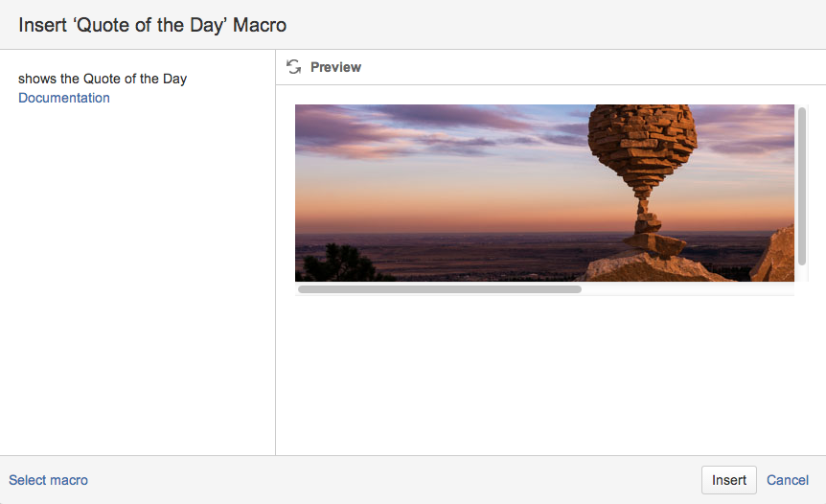Click the preview's vertical scrollbar thumb

(802, 185)
